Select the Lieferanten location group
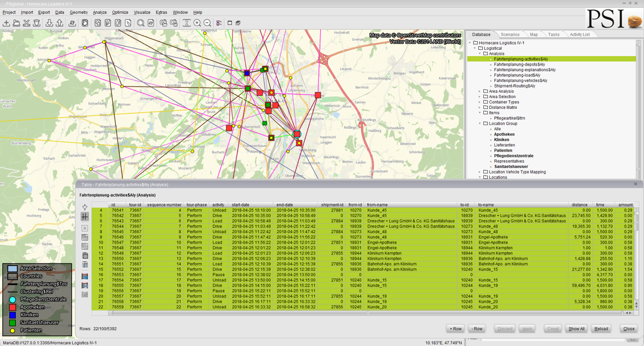Viewport: 644px width, 346px height. [505, 145]
